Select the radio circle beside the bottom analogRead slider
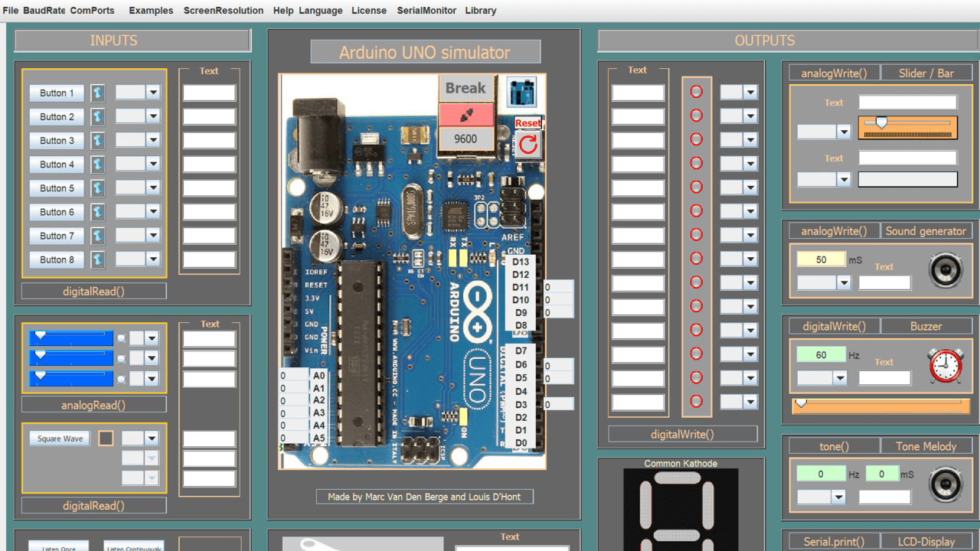The image size is (980, 551). click(x=121, y=379)
